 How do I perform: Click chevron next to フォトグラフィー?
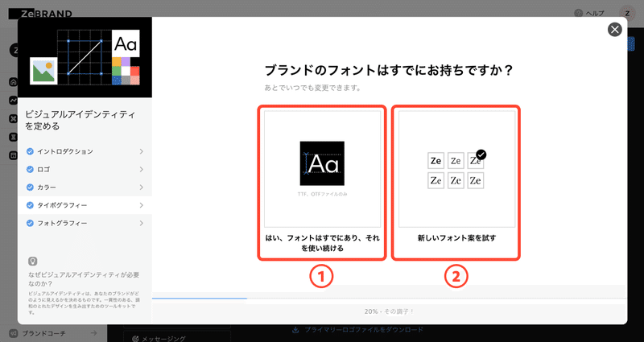[x=142, y=223]
